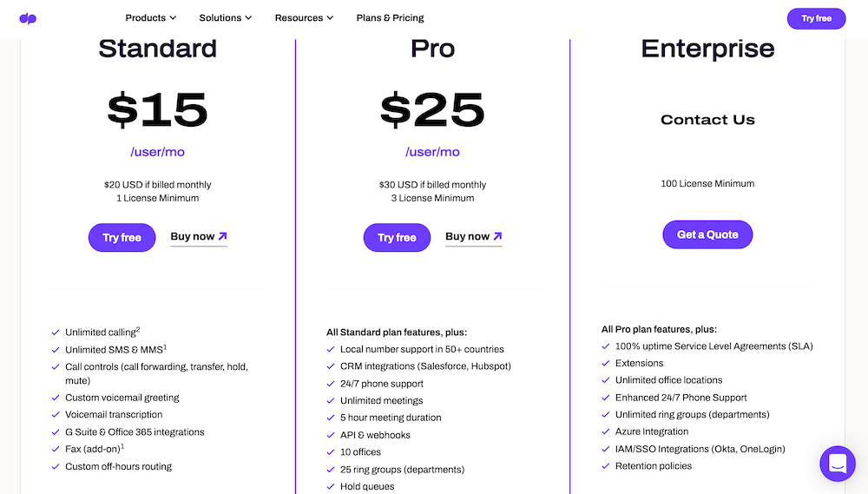The width and height of the screenshot is (868, 494).
Task: Expand the Products dropdown menu
Action: pyautogui.click(x=150, y=17)
